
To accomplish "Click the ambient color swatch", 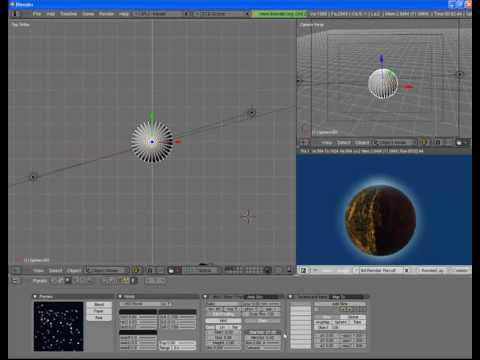I will [138, 332].
